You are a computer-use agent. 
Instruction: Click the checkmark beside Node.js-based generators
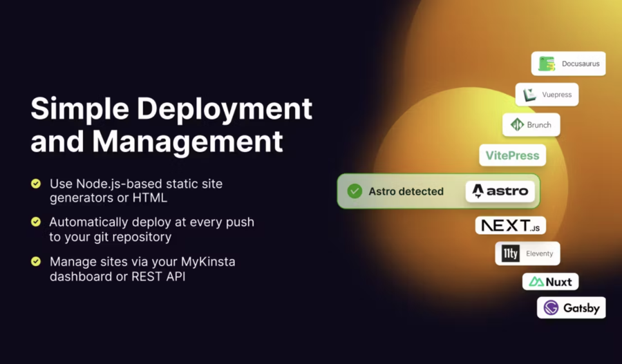pos(36,184)
